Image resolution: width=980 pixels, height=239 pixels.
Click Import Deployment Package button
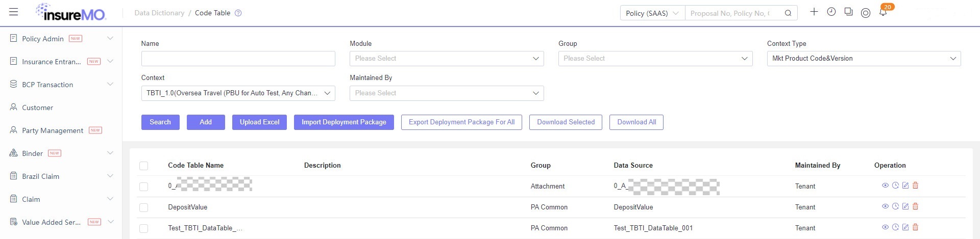pyautogui.click(x=344, y=122)
